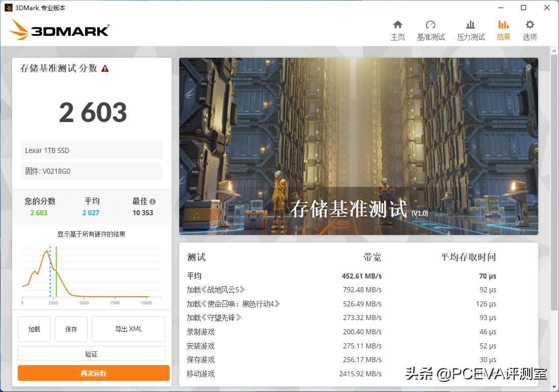Click the 加载 load button
This screenshot has width=559, height=392.
[x=34, y=329]
